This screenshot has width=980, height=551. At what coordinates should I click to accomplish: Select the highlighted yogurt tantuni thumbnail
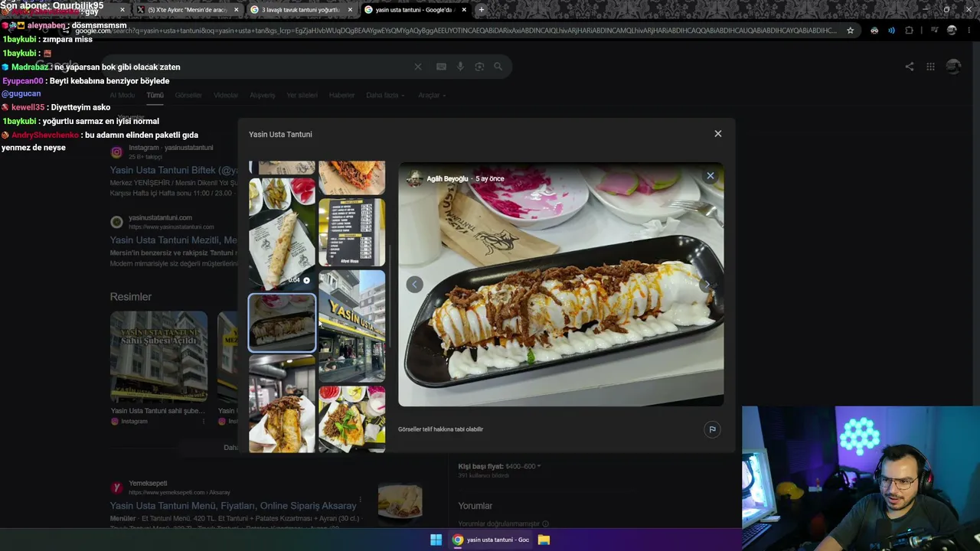282,323
